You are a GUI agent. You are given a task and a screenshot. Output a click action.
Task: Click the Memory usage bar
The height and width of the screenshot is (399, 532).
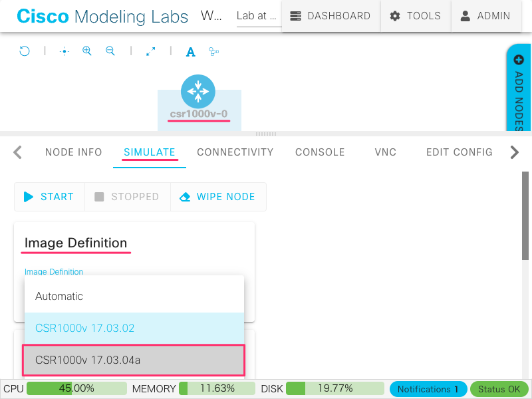point(217,388)
